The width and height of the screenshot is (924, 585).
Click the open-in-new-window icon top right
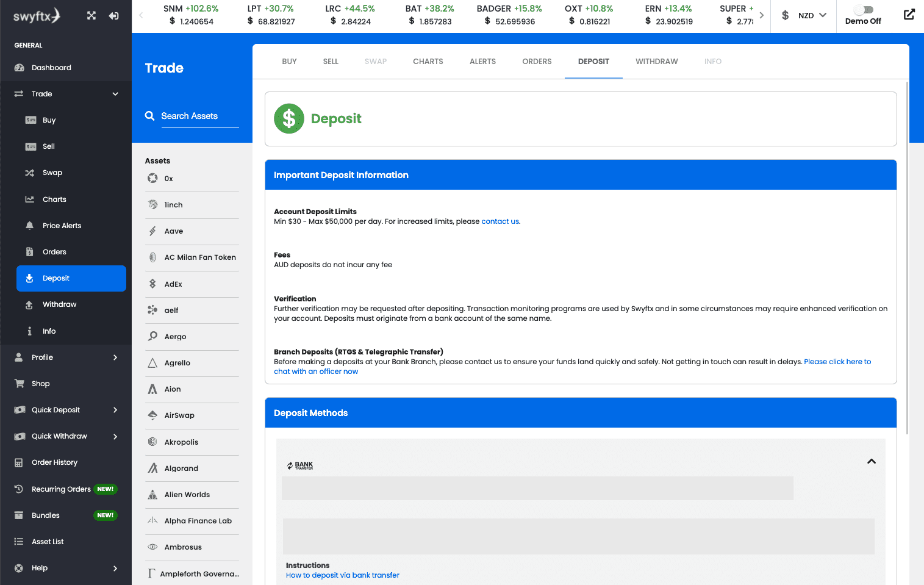point(909,15)
